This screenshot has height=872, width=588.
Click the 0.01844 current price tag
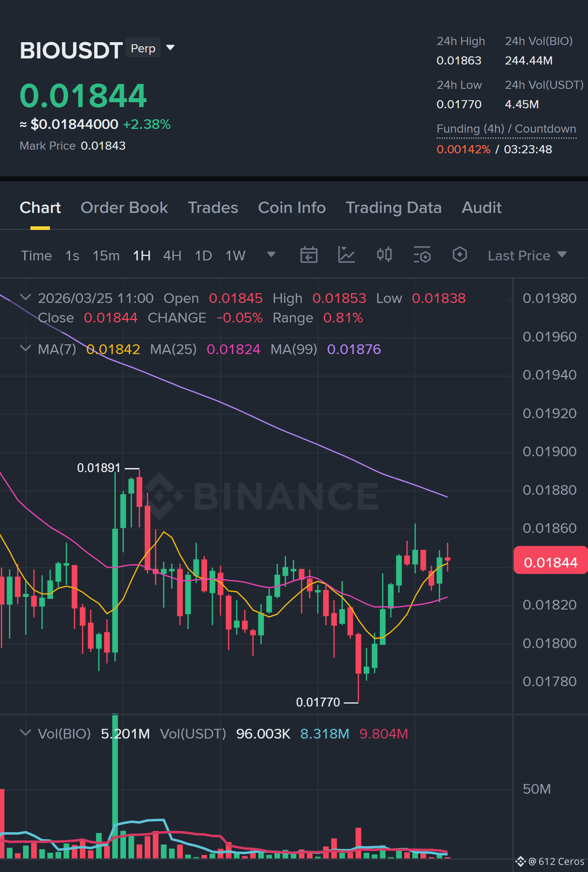coord(550,563)
